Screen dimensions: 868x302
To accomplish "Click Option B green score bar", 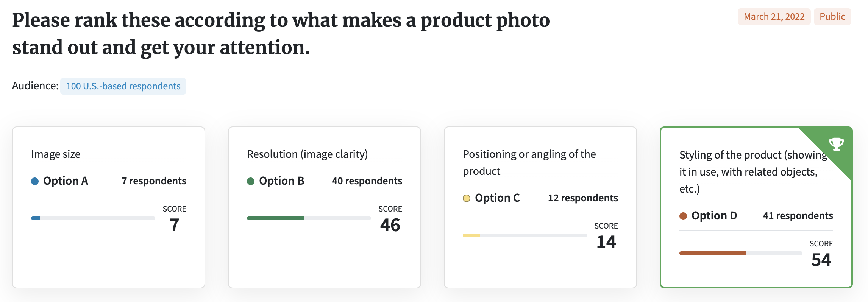I will 309,218.
